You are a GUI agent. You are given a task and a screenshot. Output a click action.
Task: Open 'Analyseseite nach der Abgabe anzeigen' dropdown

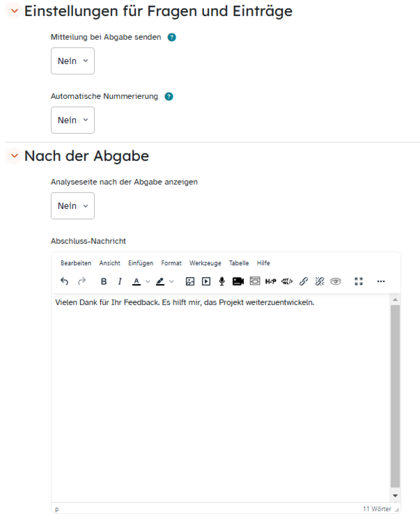pos(73,206)
